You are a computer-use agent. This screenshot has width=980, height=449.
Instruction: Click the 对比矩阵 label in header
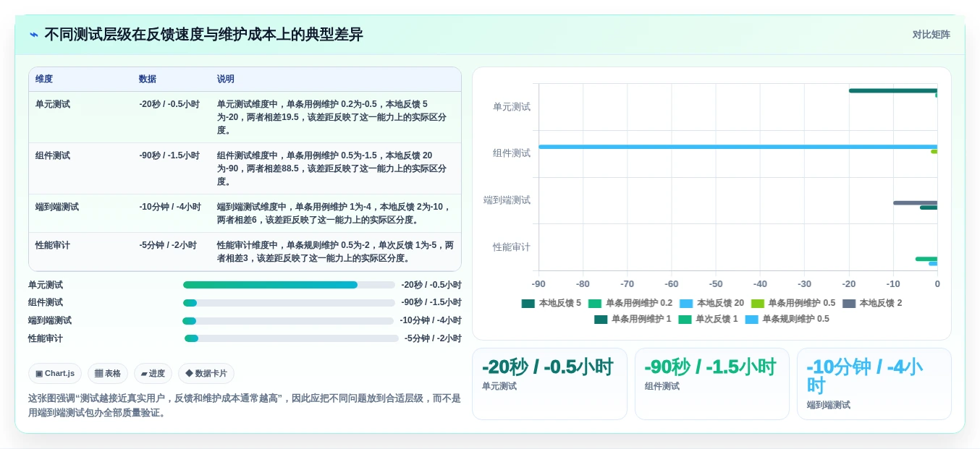[931, 35]
